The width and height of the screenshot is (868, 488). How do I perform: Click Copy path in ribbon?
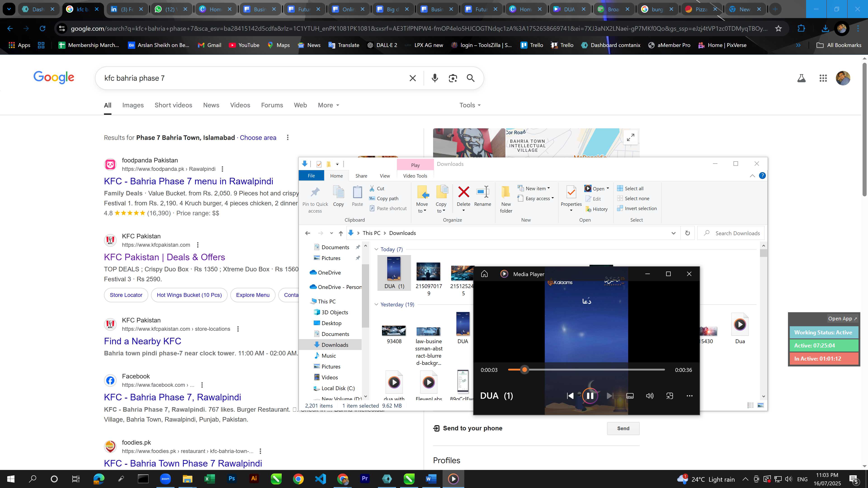[384, 198]
